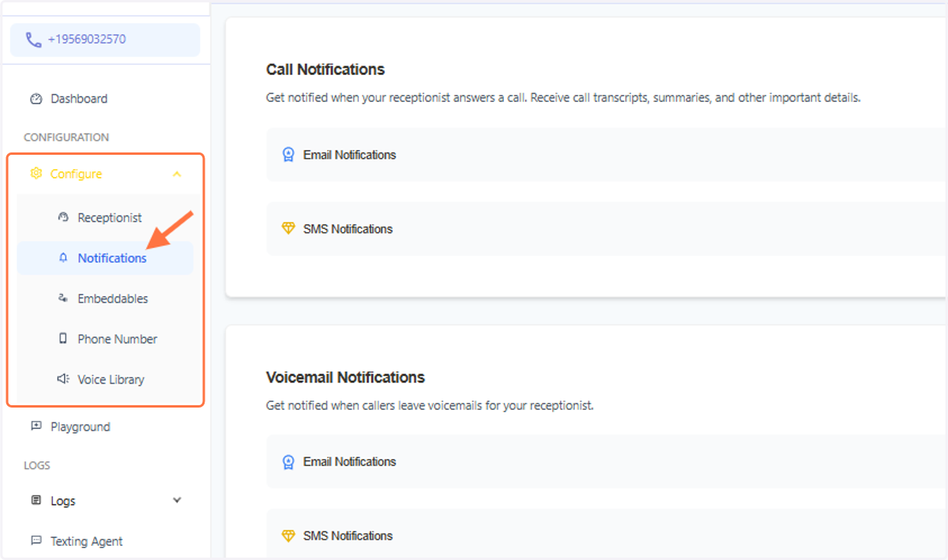
Task: Click the Embeddables icon in sidebar
Action: point(63,298)
